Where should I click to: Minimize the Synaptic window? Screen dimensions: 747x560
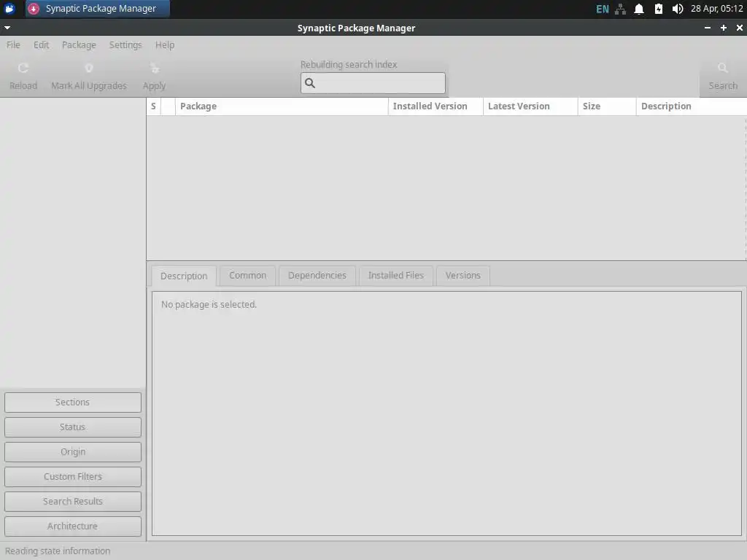tap(708, 28)
